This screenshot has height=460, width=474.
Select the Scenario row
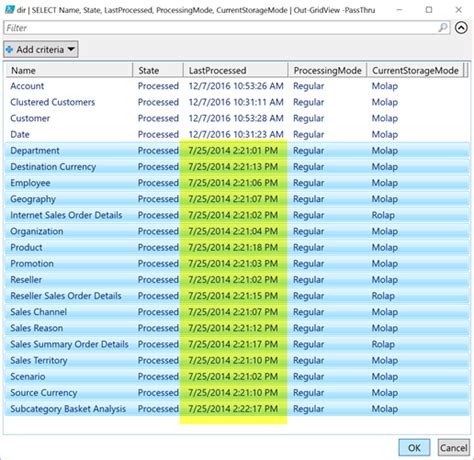tap(237, 376)
